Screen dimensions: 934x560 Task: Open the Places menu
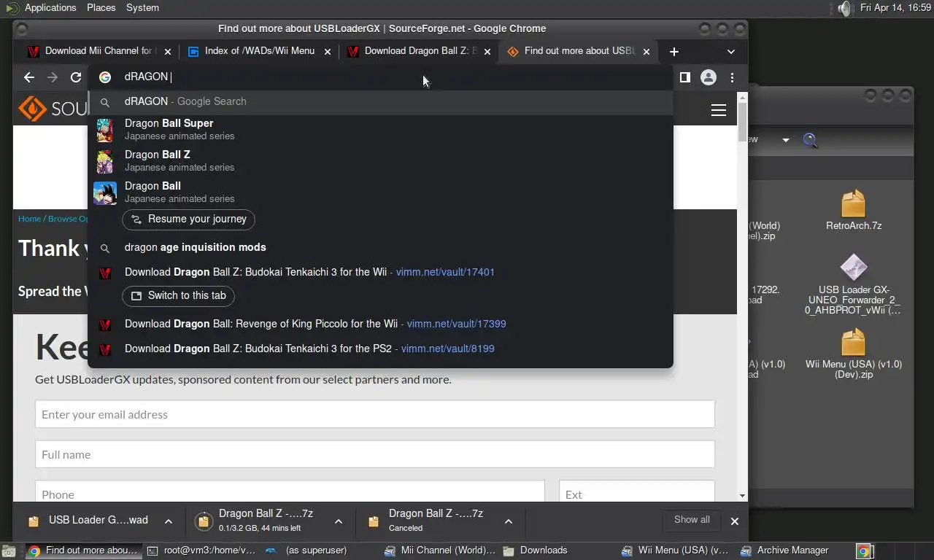pyautogui.click(x=101, y=8)
